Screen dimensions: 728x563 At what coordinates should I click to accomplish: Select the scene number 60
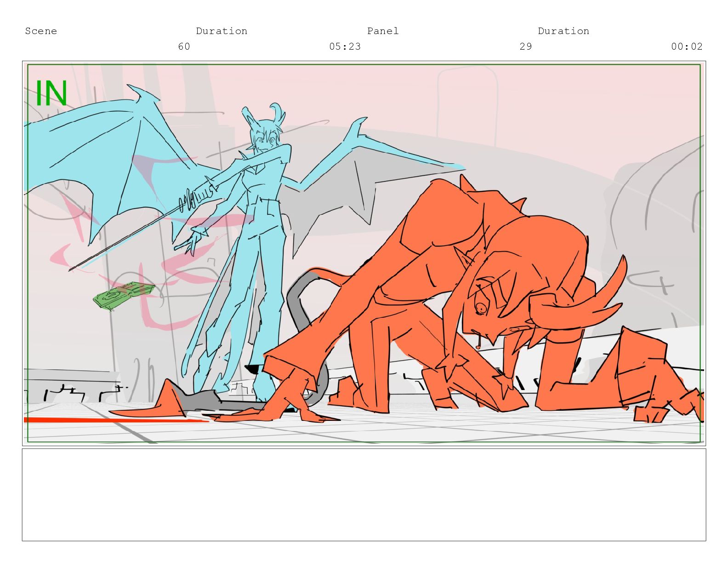184,46
